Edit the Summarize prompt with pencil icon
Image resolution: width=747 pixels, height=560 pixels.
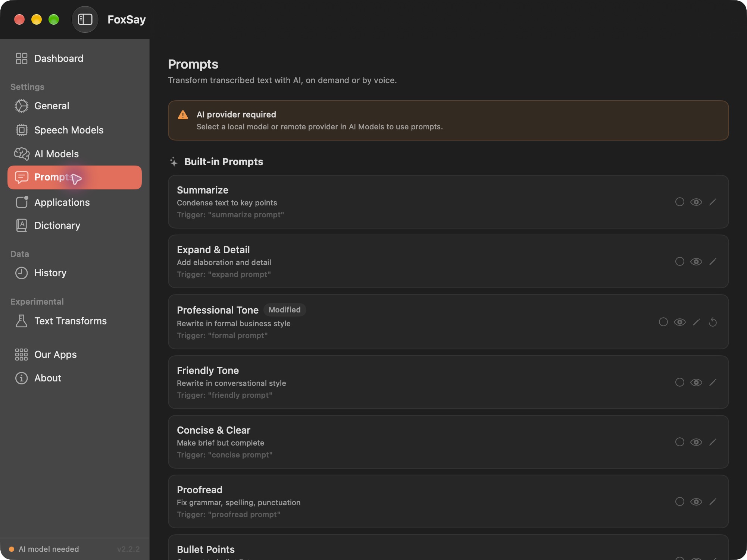click(713, 202)
